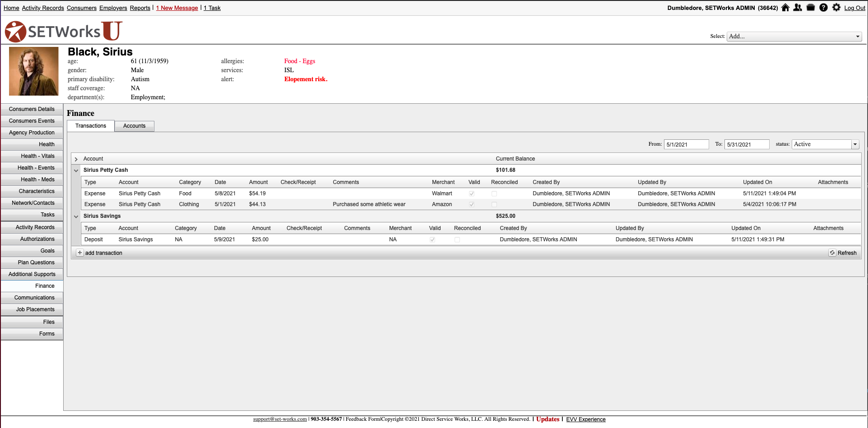Toggle Reconciled checkbox for Amazon expense

tap(494, 204)
